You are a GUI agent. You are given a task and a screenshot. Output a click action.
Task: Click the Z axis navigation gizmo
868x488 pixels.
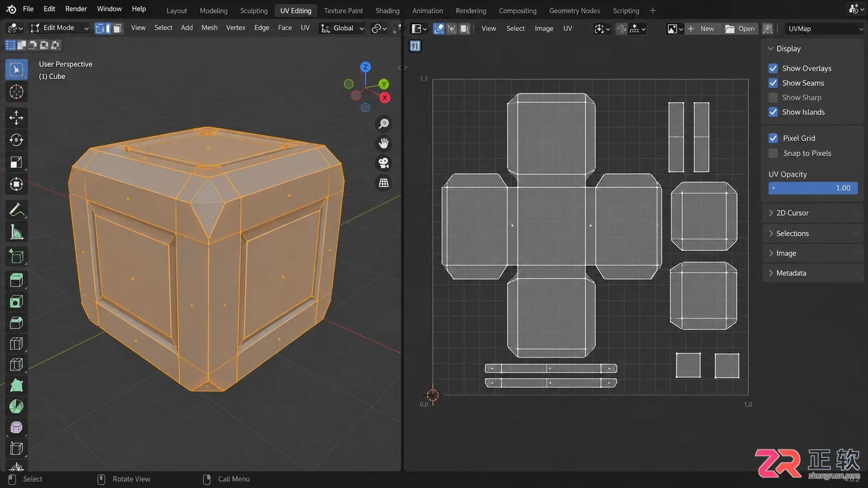365,67
